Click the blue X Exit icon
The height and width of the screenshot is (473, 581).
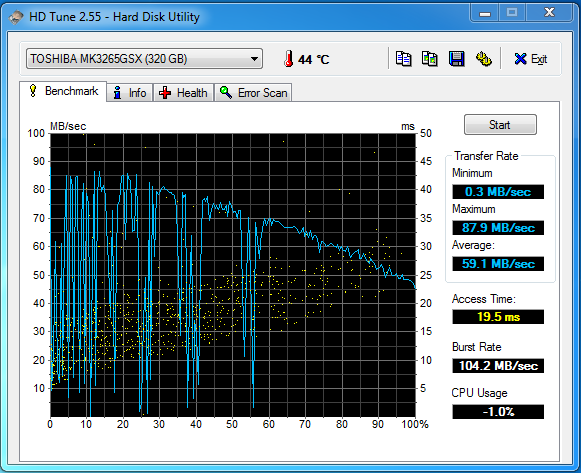point(520,59)
